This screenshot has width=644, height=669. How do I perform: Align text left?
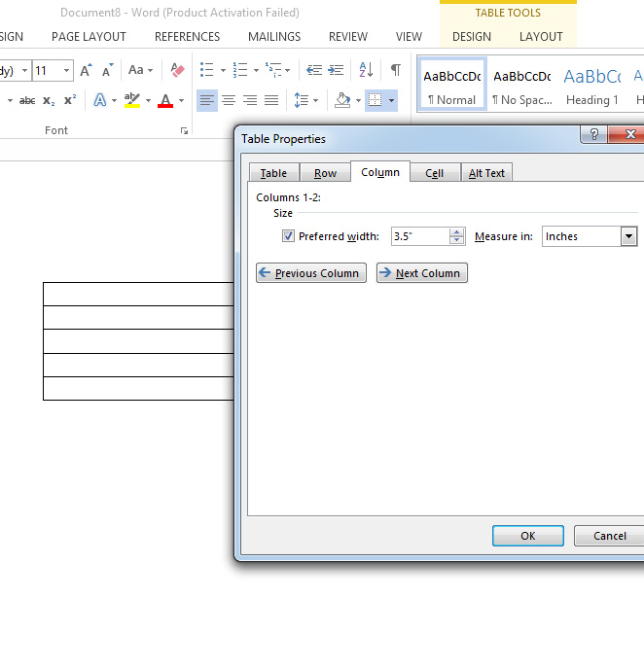tap(207, 101)
